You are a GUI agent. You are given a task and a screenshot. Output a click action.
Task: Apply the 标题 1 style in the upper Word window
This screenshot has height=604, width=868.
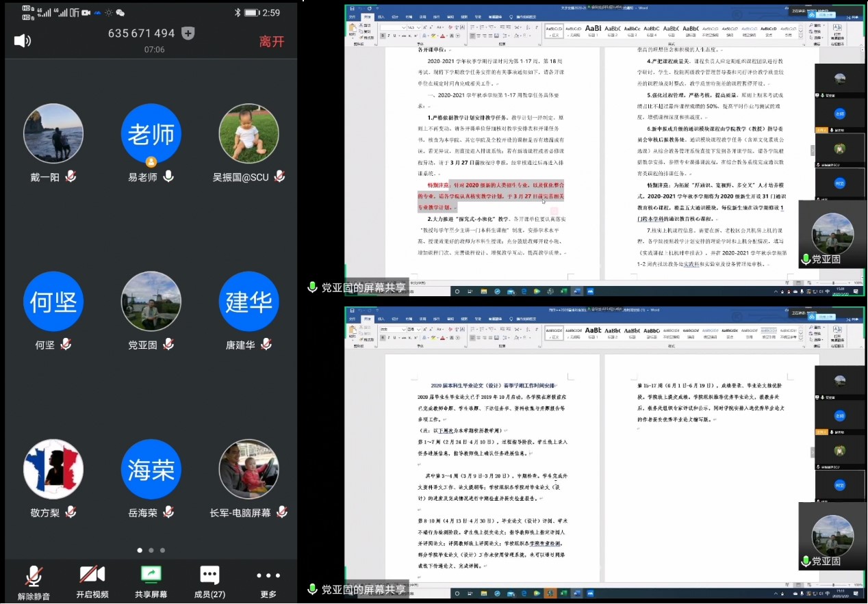point(593,29)
